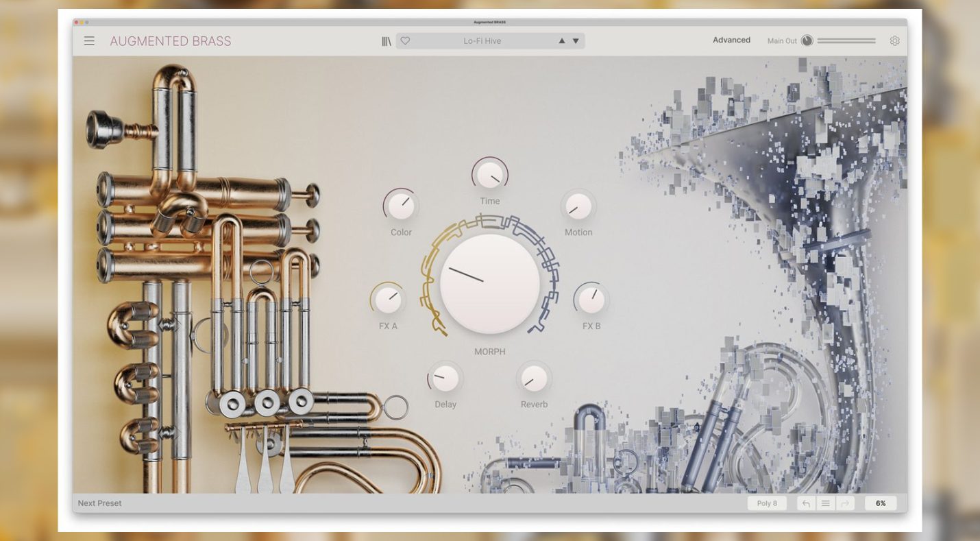Open the plugin settings gear
Screen dimensions: 980x541
click(x=894, y=40)
